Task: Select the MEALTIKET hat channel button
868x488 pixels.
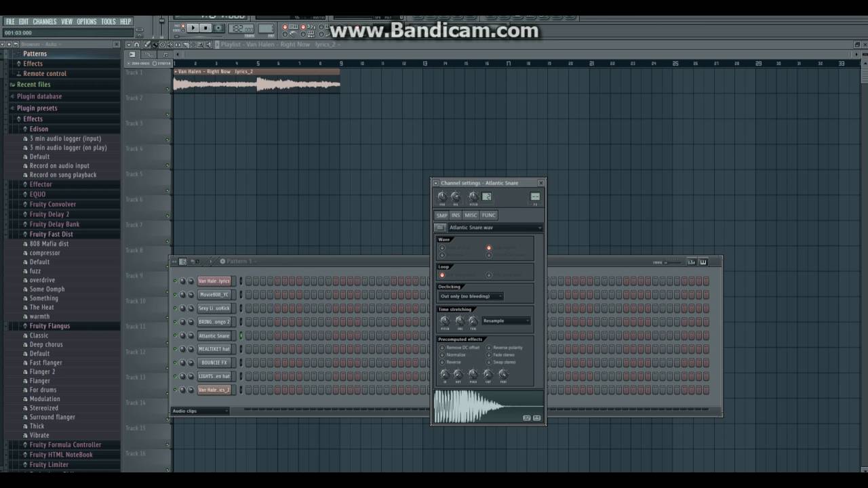Action: point(214,349)
